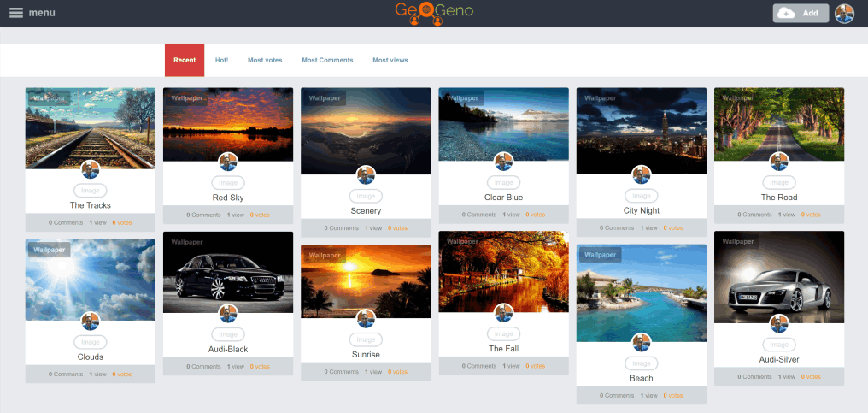Click 0 votes on The Fall card
The width and height of the screenshot is (868, 413).
tap(535, 366)
